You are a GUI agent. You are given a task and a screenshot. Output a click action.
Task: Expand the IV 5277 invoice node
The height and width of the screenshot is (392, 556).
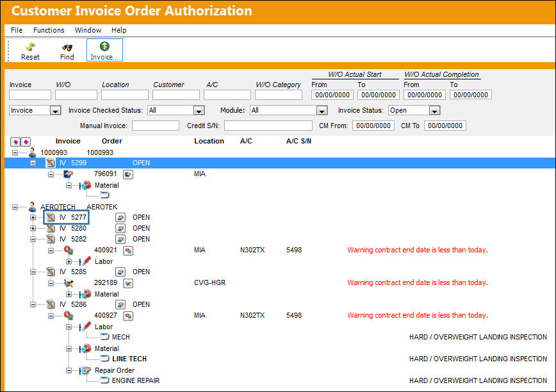click(x=33, y=217)
